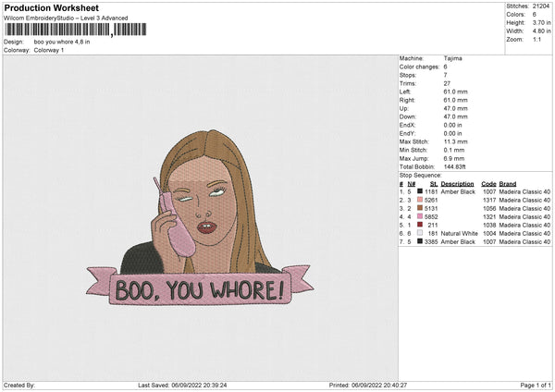
Task: Select the pink swatch beside 5852 stitches
Action: [420, 216]
